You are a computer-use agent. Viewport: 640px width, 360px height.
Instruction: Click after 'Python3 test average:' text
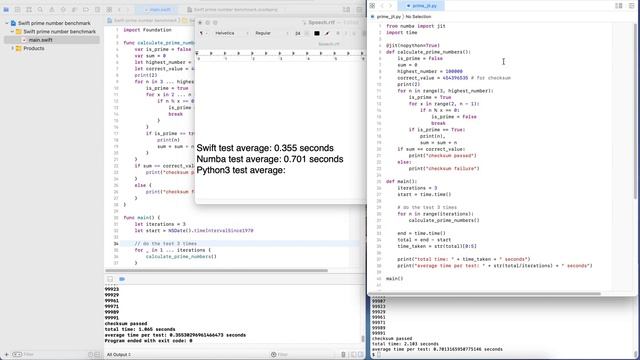click(x=287, y=170)
